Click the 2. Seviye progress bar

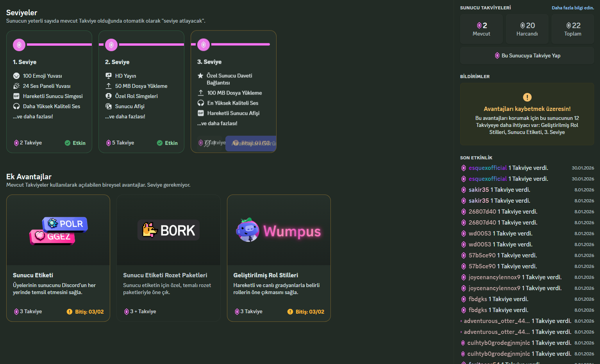[152, 45]
